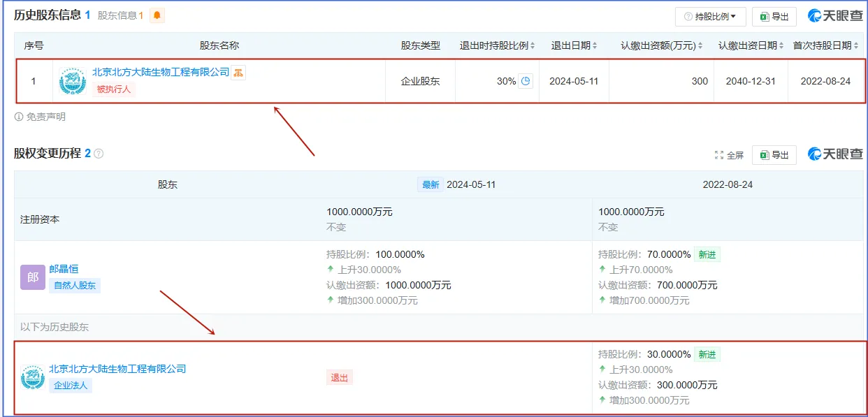This screenshot has height=417, width=868.
Task: Click company logo in historical shareholders row
Action: pyautogui.click(x=33, y=377)
